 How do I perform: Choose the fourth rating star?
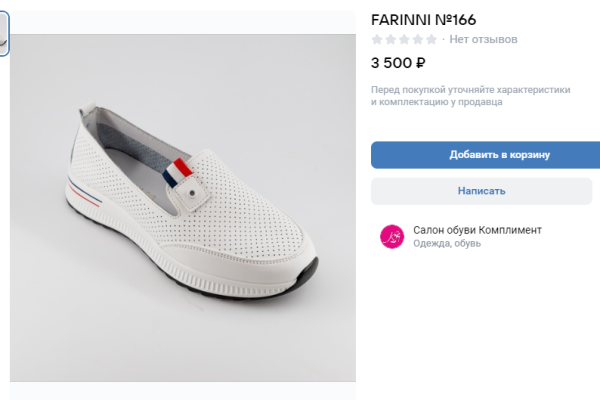tap(417, 39)
